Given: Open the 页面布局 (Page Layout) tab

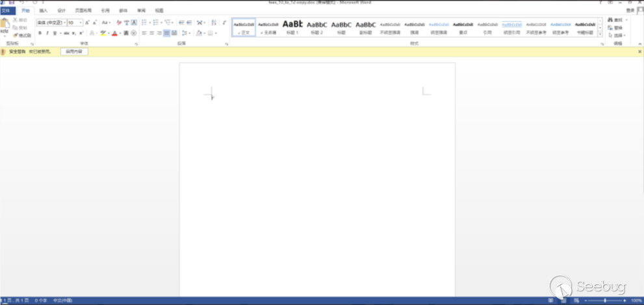Looking at the screenshot, I should (x=83, y=10).
